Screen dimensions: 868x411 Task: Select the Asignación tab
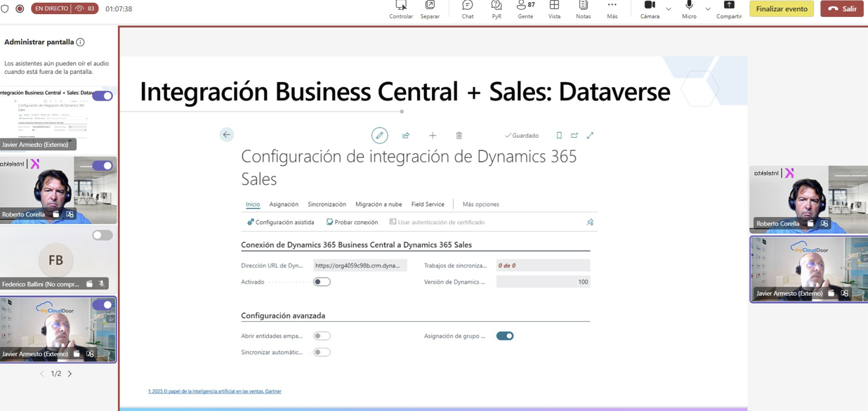(x=284, y=204)
